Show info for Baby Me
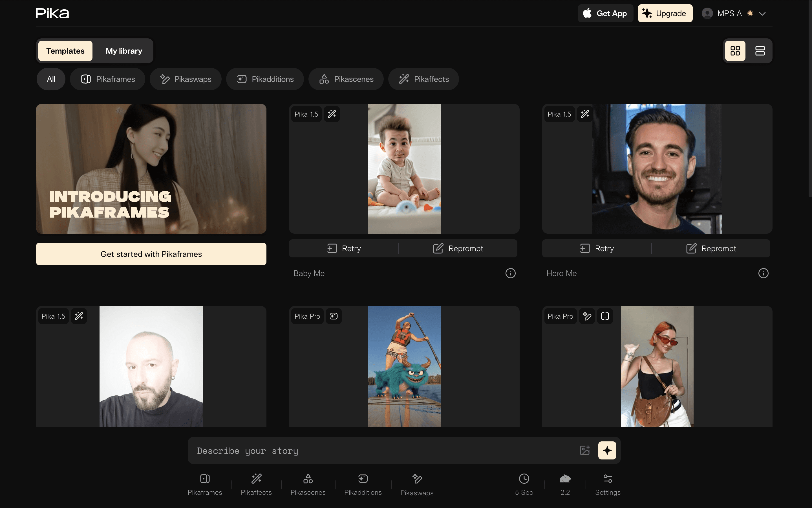Screen dimensions: 812x508 (510, 273)
